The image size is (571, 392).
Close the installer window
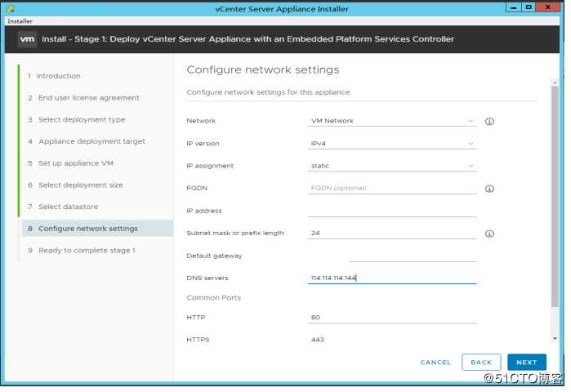click(548, 7)
